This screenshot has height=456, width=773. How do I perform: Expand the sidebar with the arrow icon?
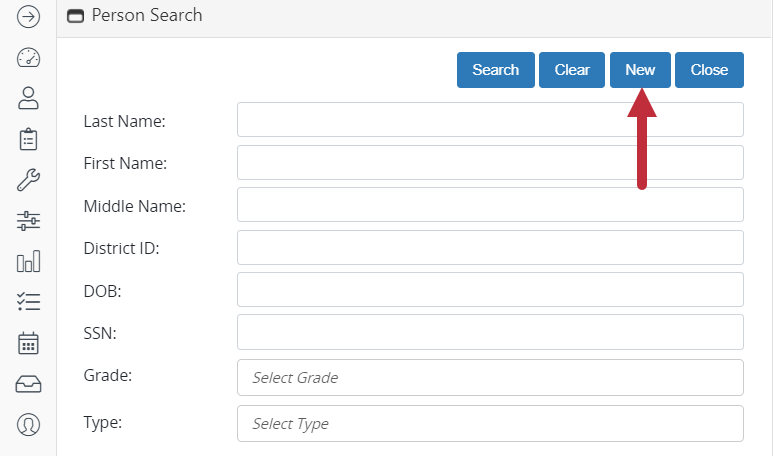28,17
